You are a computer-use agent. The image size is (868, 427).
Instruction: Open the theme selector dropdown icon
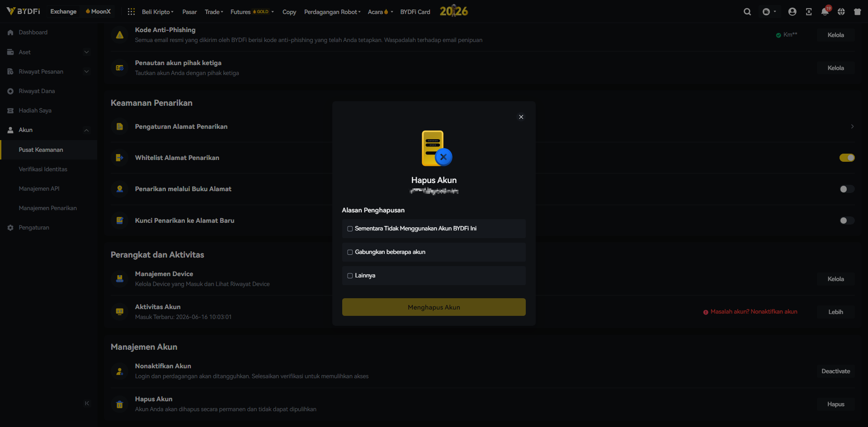pos(769,12)
